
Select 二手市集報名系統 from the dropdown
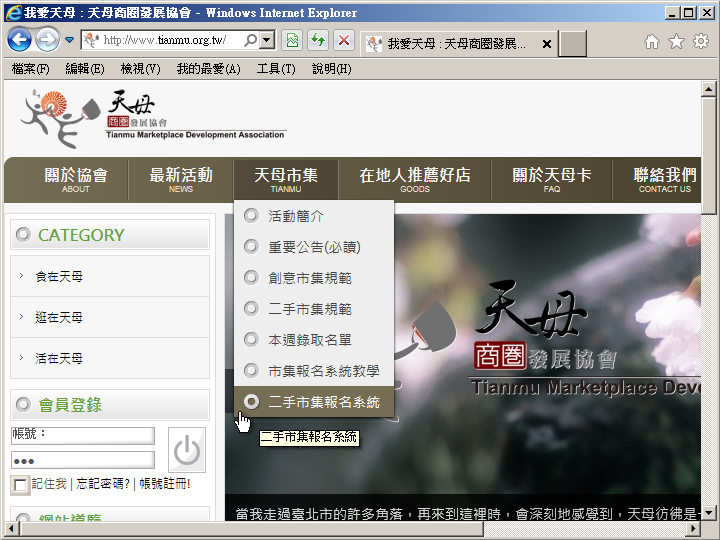click(324, 402)
